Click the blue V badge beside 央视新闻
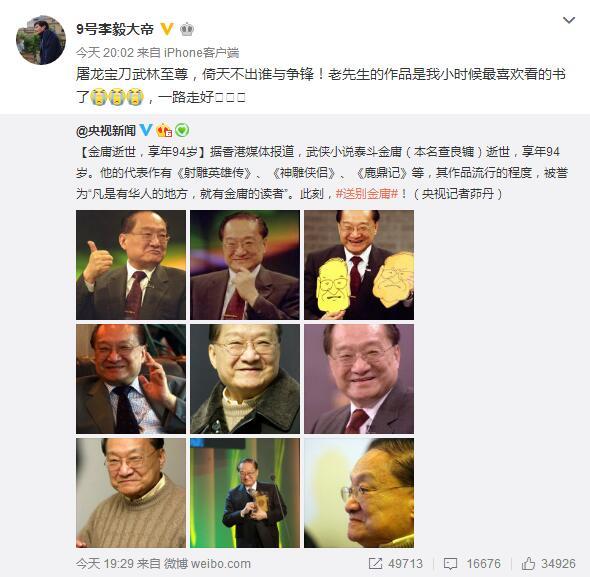 click(146, 130)
